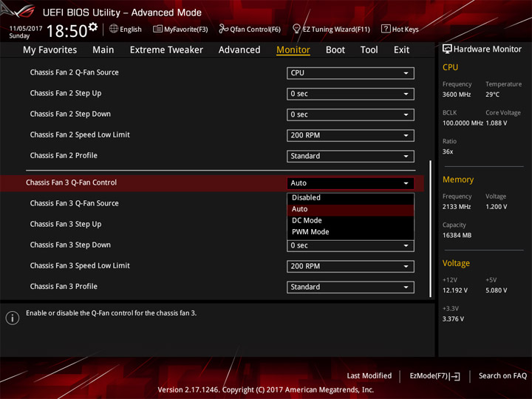Open Search on FAQ link
The image size is (532, 399).
(x=502, y=376)
